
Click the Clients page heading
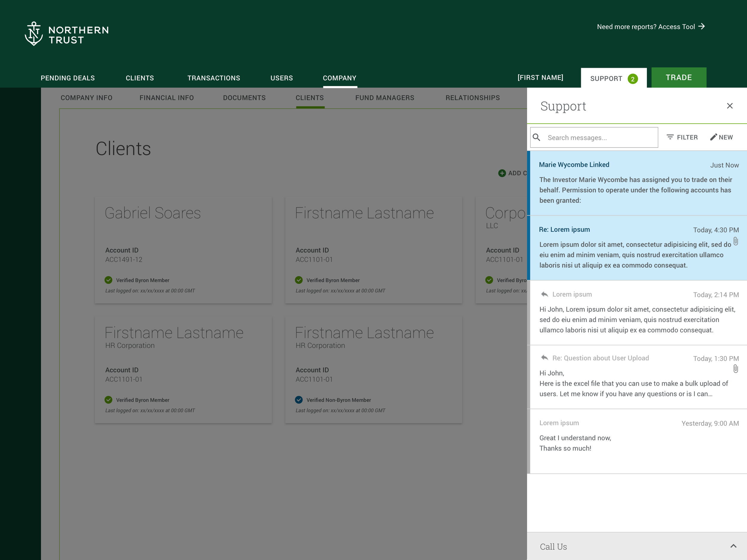pyautogui.click(x=123, y=148)
